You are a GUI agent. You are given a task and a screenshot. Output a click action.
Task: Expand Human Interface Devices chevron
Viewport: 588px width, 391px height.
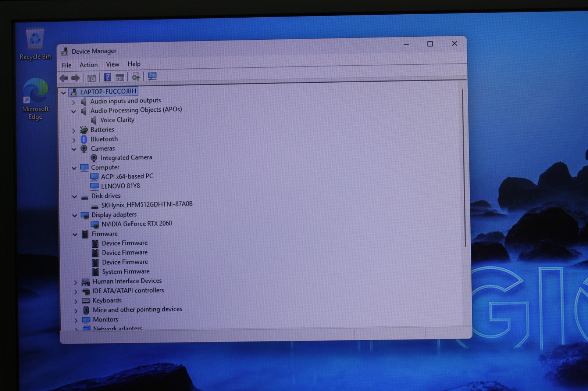click(75, 283)
